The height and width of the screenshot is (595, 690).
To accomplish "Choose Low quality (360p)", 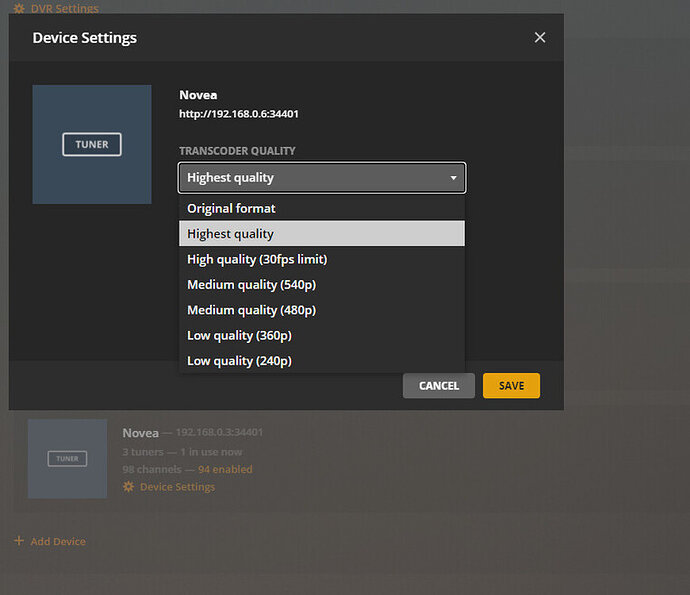I will click(x=322, y=335).
